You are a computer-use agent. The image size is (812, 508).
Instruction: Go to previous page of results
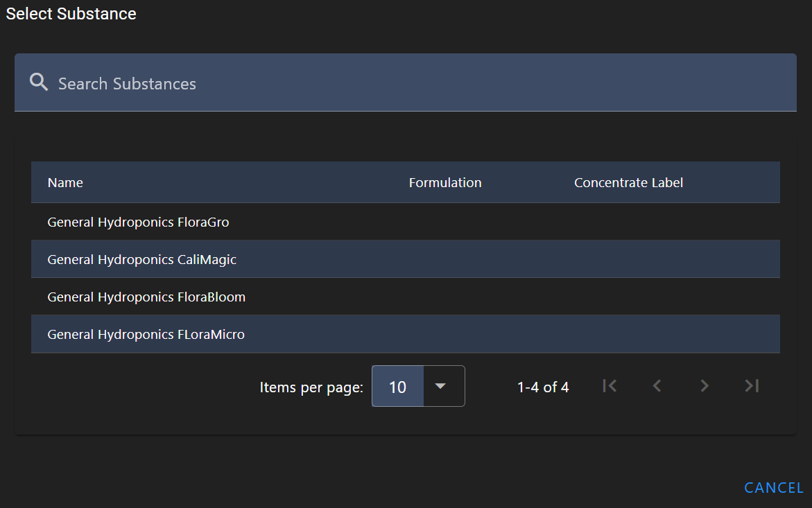tap(657, 386)
